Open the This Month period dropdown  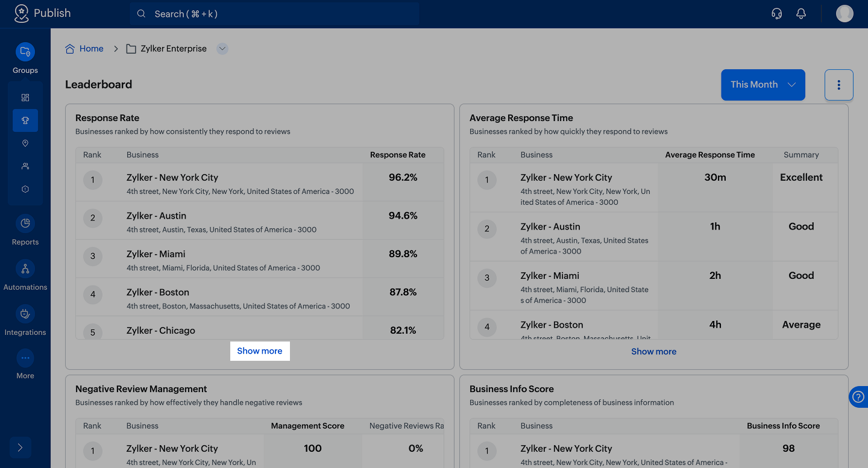click(x=763, y=85)
